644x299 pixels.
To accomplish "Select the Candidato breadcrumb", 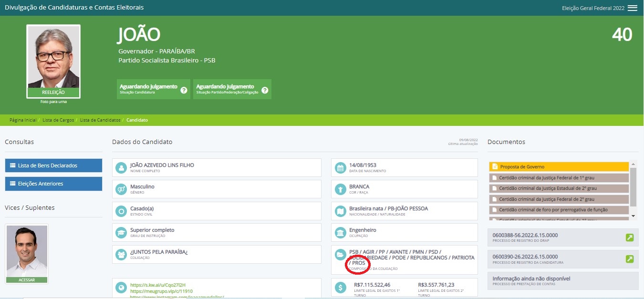I will 137,120.
